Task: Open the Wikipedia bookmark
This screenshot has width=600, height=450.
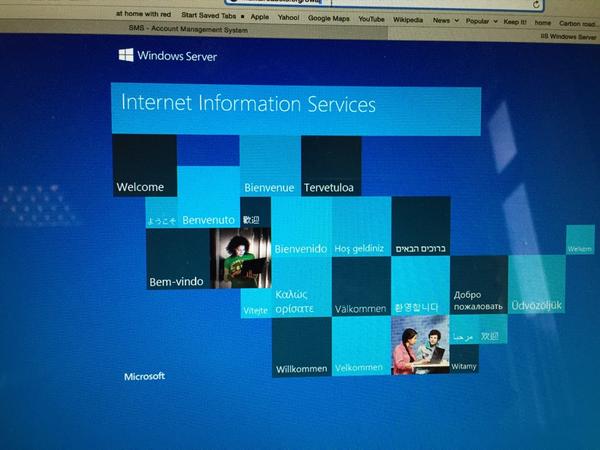Action: 408,20
